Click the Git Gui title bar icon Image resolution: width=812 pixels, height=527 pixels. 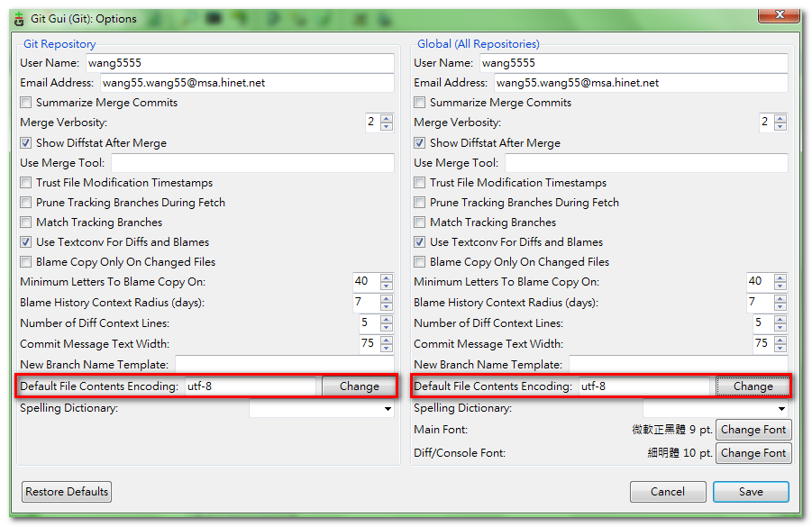19,19
